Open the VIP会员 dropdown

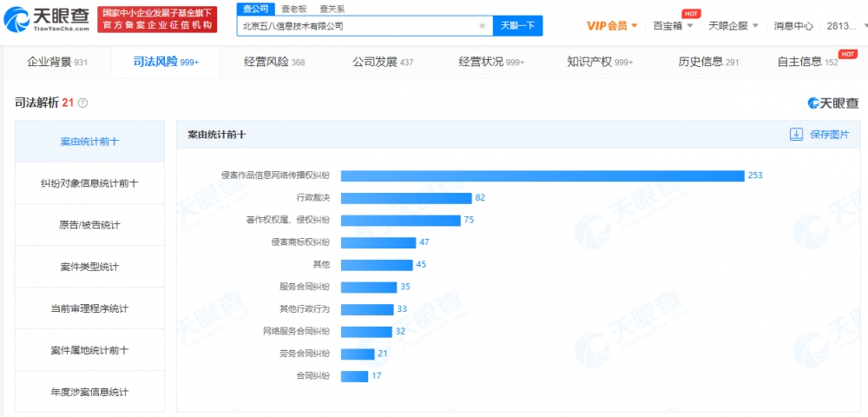click(612, 25)
